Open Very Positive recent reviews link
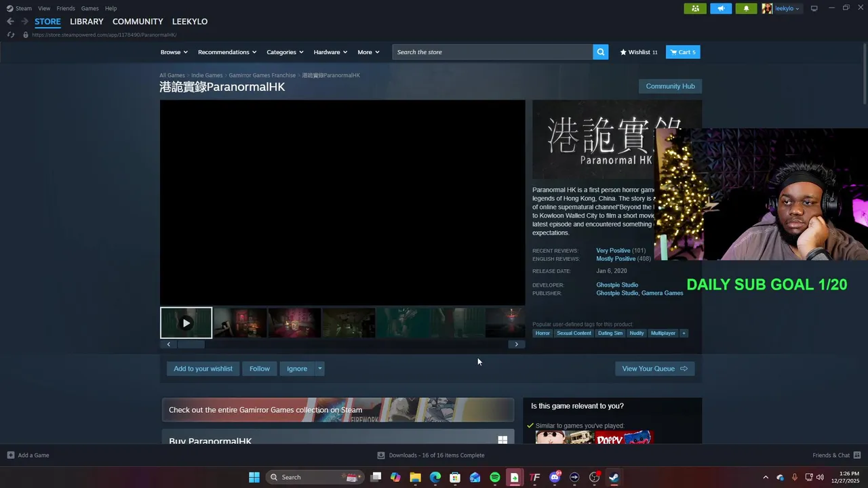The width and height of the screenshot is (868, 488). (x=613, y=251)
